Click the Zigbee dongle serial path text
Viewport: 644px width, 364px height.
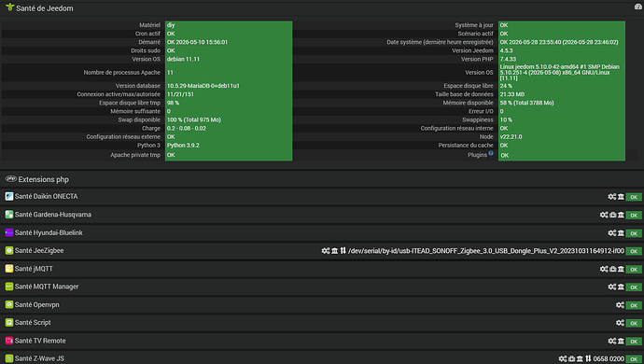pyautogui.click(x=486, y=251)
